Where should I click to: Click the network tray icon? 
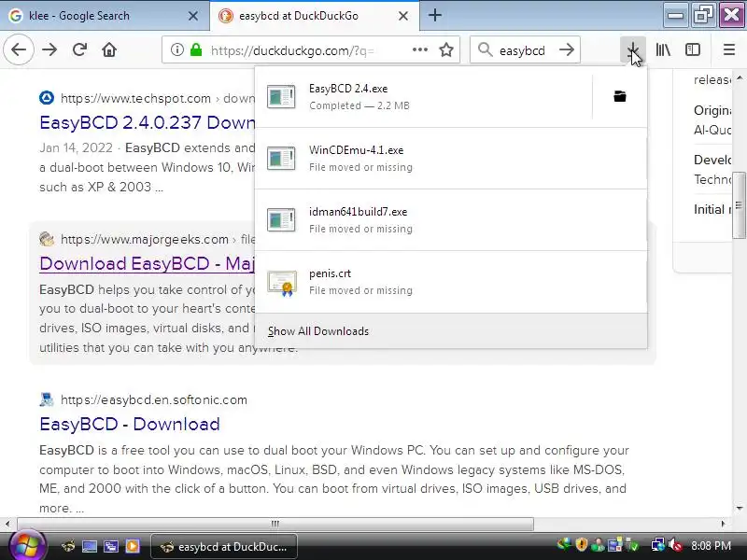point(658,545)
